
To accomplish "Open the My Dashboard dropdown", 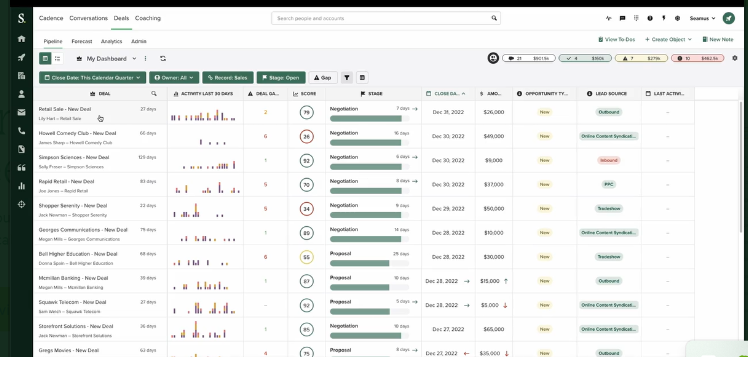I will click(x=106, y=58).
